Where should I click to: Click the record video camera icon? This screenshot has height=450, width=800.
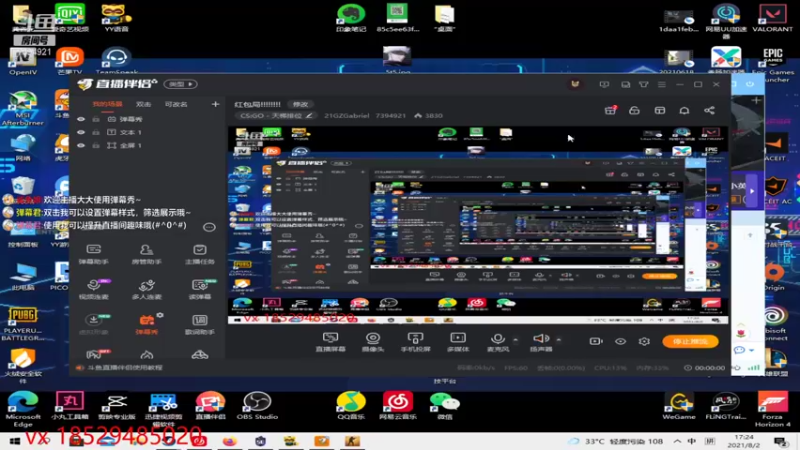point(596,341)
